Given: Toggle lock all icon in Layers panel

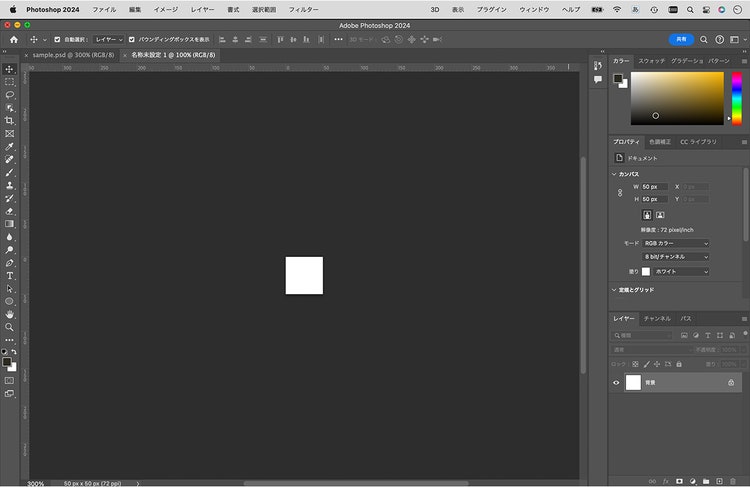Looking at the screenshot, I should click(x=679, y=364).
